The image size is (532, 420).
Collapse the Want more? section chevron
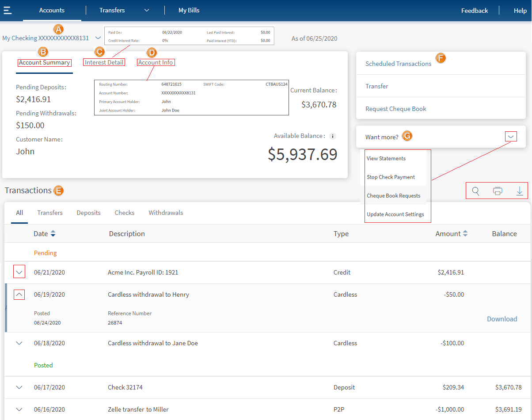pyautogui.click(x=511, y=137)
